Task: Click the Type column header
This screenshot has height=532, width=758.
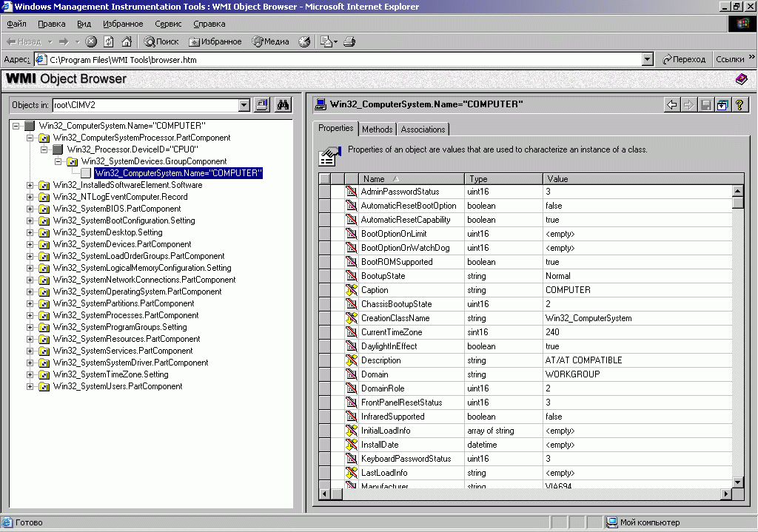Action: click(x=503, y=179)
